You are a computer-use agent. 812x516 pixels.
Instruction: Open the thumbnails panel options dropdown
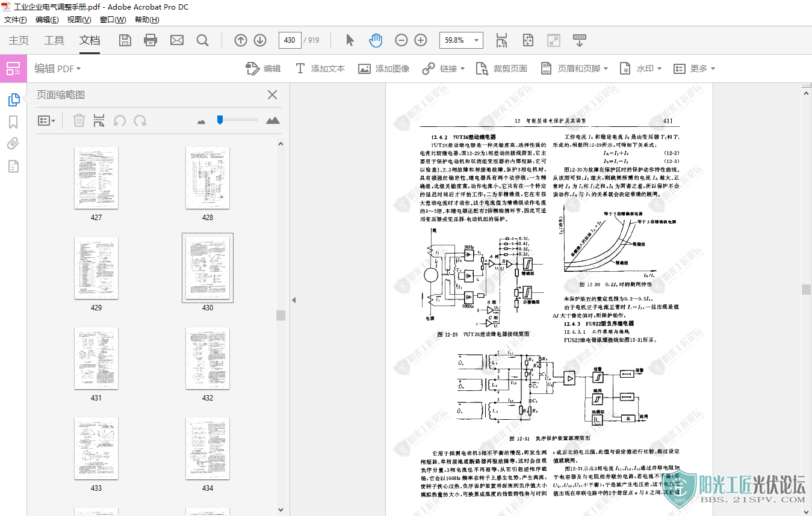[46, 120]
